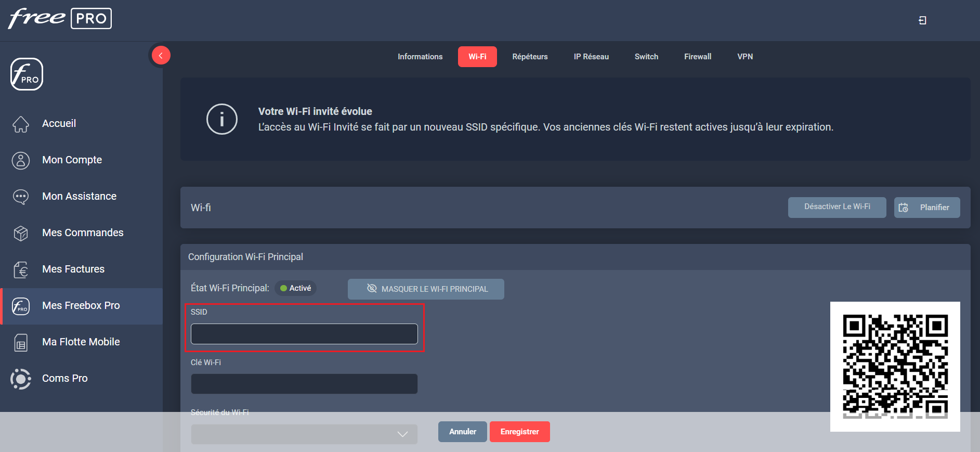
Task: Open Accueil from the house icon
Action: [x=21, y=124]
